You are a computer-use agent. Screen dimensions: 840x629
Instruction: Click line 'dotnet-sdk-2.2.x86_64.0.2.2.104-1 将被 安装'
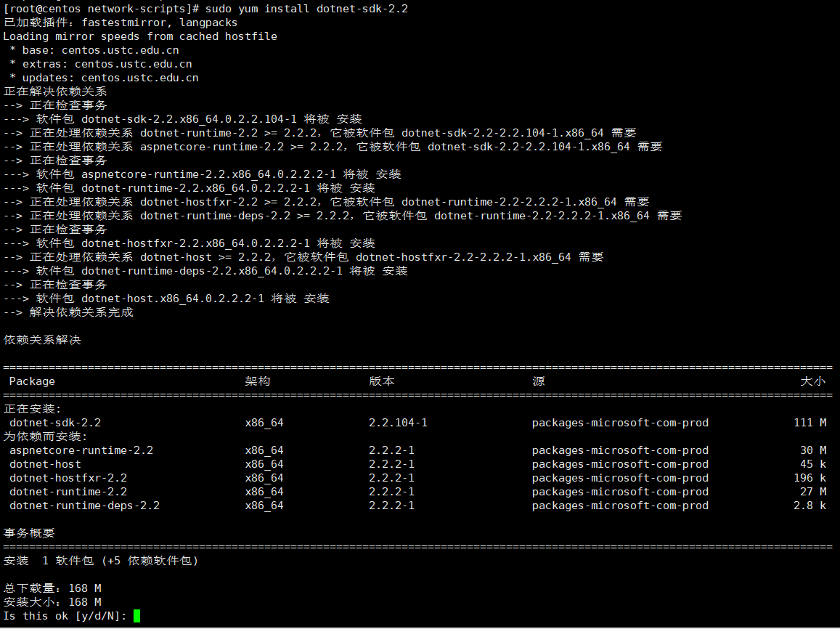183,119
